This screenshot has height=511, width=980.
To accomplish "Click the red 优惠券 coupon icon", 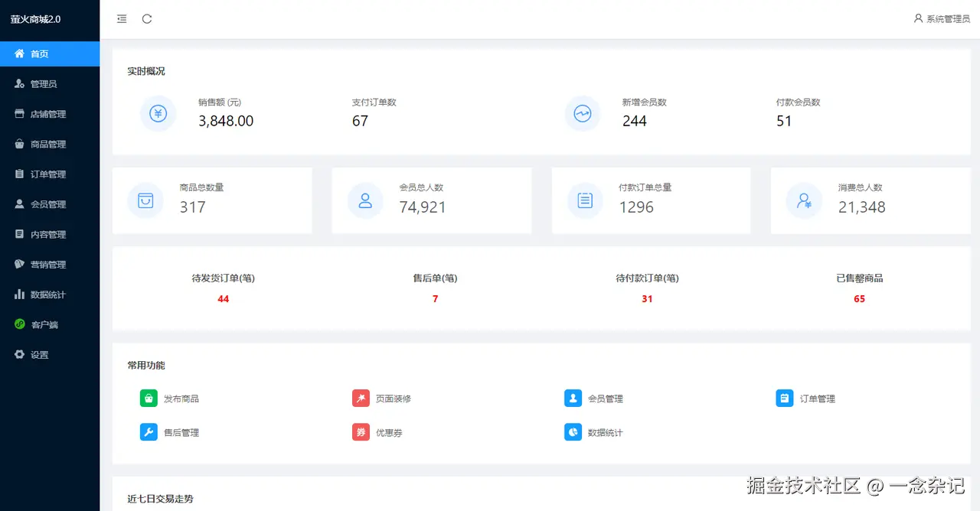I will pos(361,432).
